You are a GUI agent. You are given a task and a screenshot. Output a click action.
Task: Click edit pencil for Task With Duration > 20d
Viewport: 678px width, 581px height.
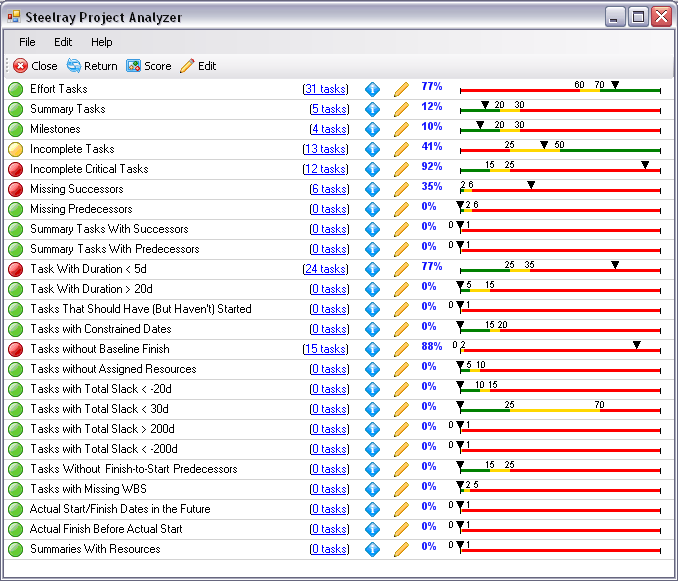coord(401,289)
